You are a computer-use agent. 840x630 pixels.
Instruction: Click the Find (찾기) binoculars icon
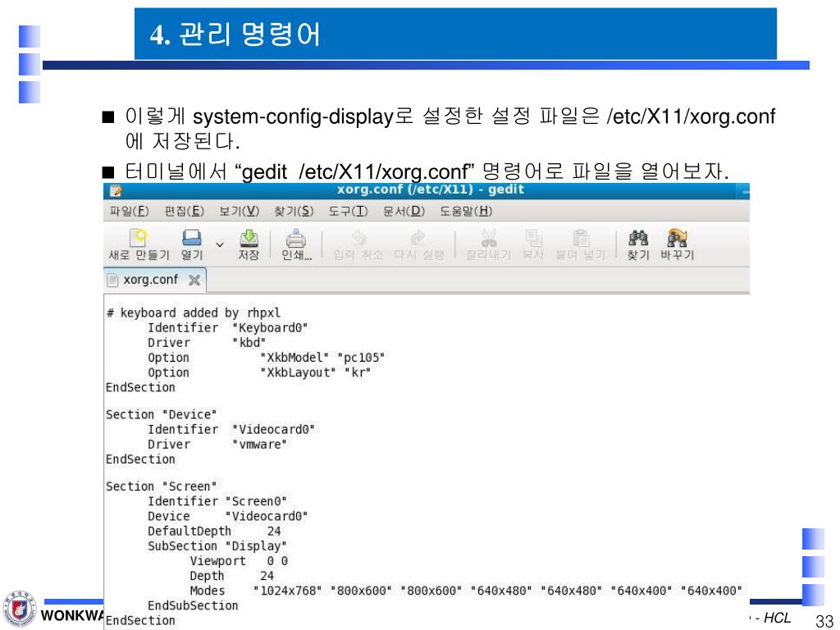coord(638,238)
